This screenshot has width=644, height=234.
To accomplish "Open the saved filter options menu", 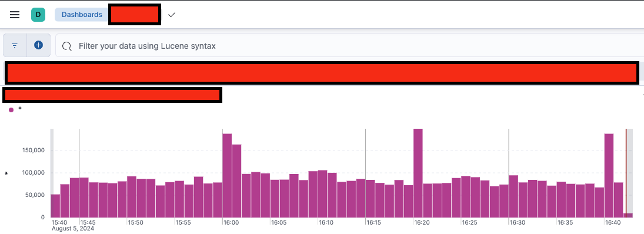I will pyautogui.click(x=15, y=45).
